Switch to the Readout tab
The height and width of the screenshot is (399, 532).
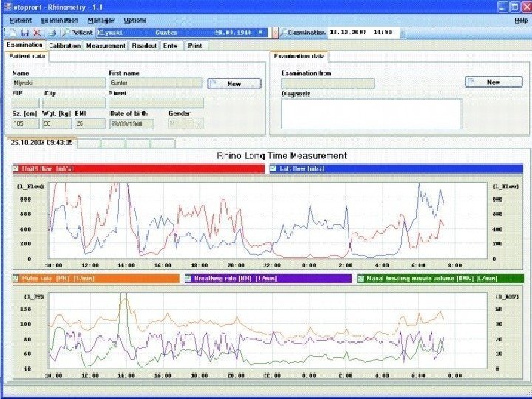tap(144, 46)
